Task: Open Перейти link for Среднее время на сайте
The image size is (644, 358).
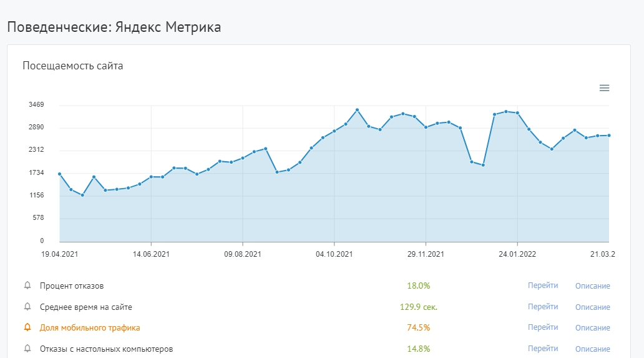Action: 542,307
